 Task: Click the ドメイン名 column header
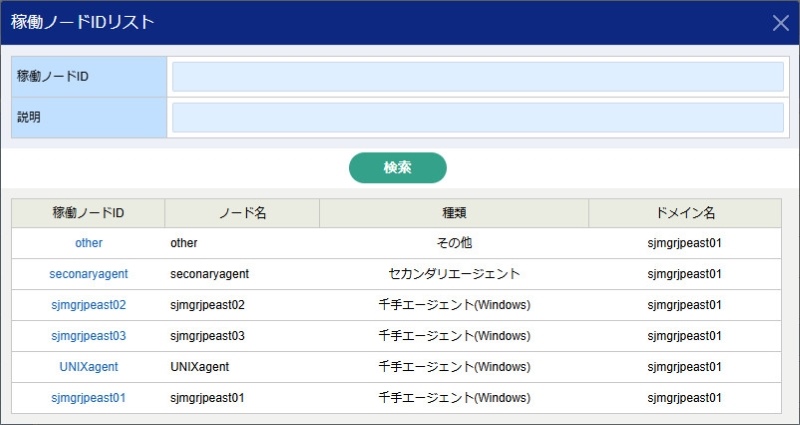tap(685, 213)
